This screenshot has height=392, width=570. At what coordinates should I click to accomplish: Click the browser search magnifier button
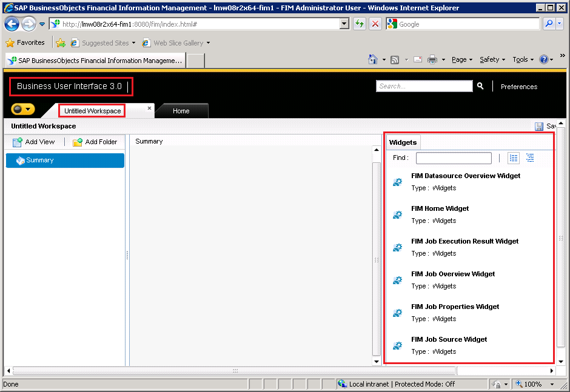[x=549, y=24]
